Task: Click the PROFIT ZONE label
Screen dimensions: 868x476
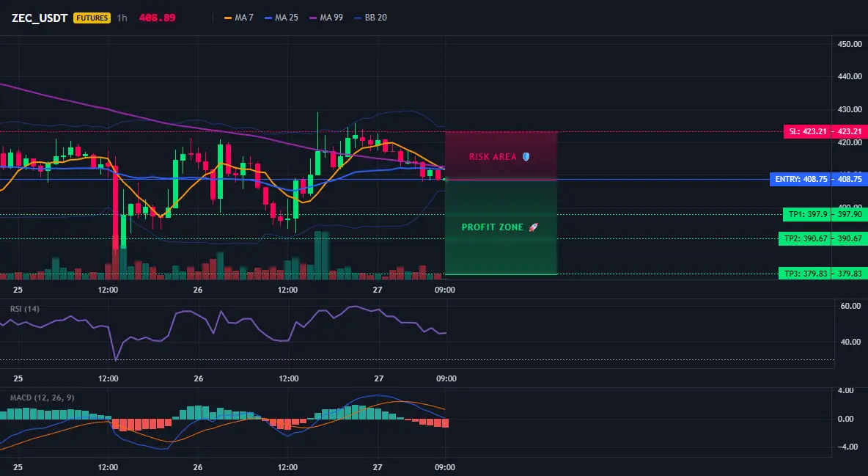Action: click(492, 227)
